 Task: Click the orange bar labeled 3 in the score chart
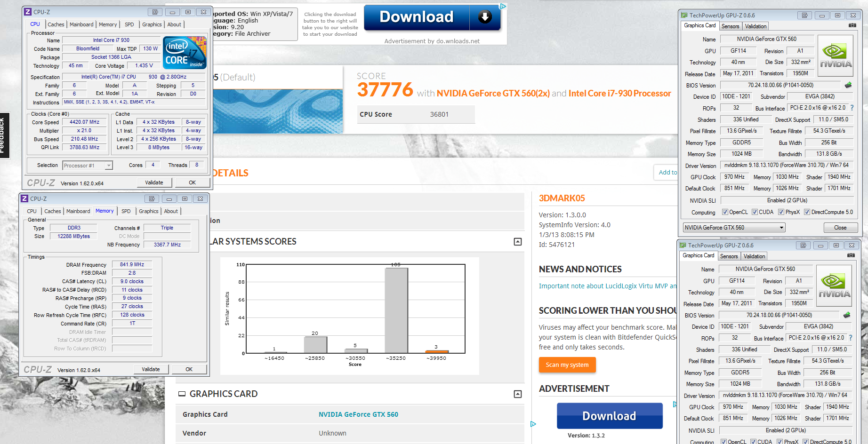click(x=436, y=351)
